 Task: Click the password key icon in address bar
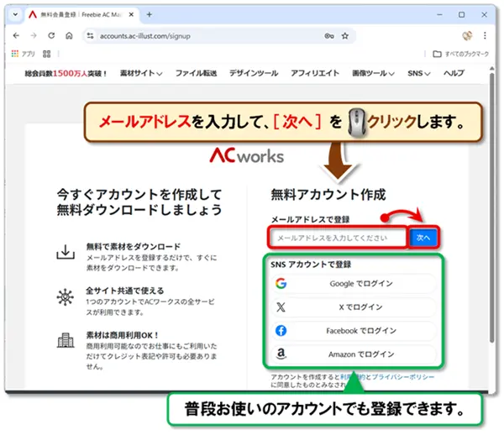[x=328, y=35]
